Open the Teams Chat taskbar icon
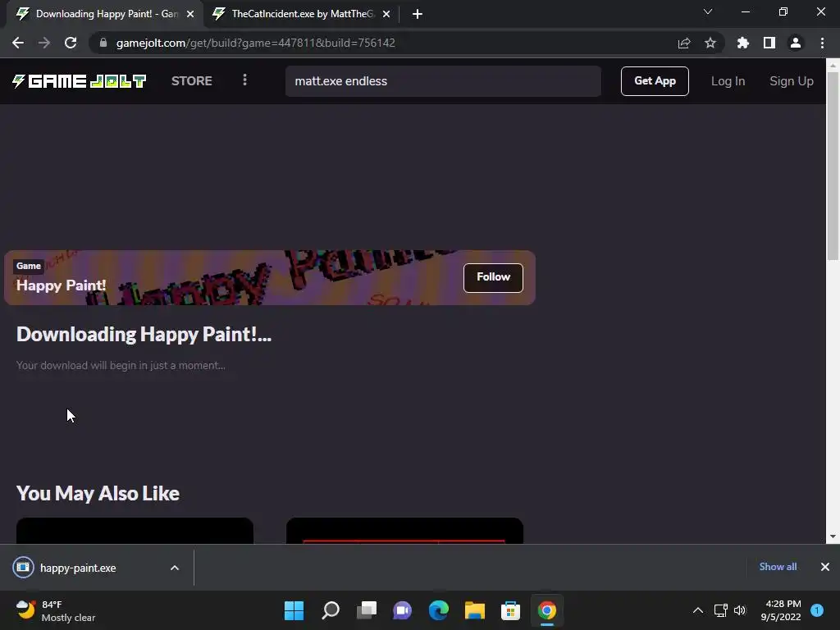The height and width of the screenshot is (630, 840). click(x=402, y=610)
